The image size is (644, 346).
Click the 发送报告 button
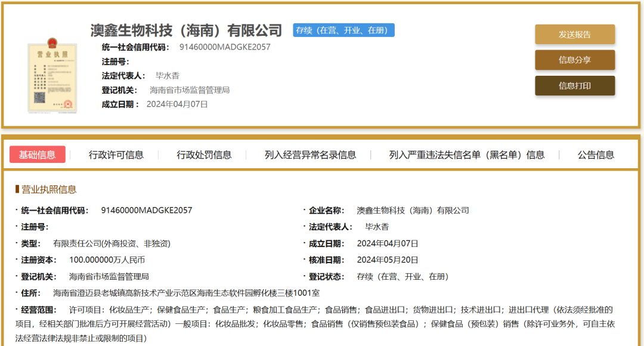coord(574,35)
